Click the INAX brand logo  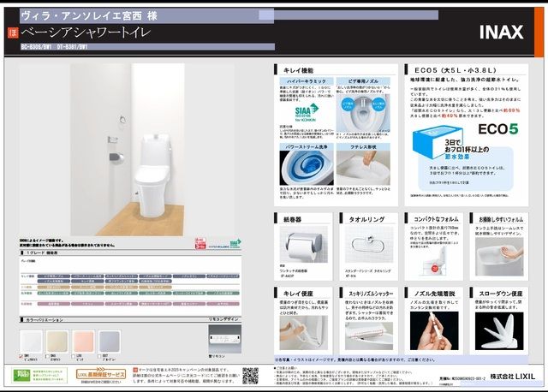501,33
